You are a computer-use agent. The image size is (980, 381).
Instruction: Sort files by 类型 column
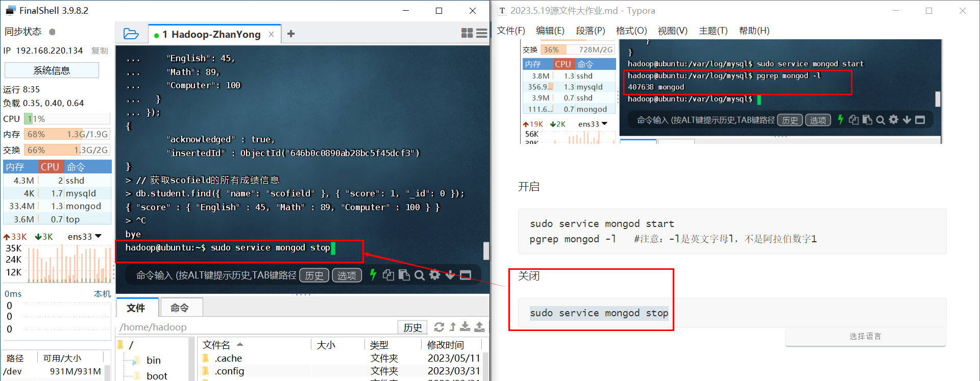392,345
